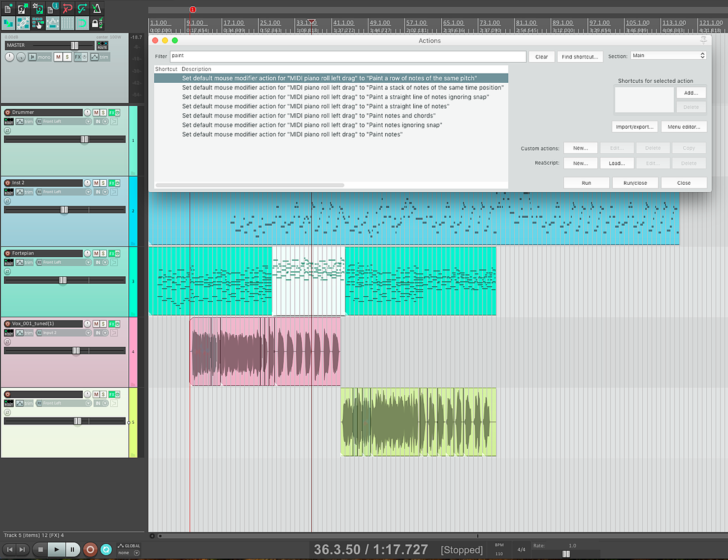Click the Find shortcut... button
The height and width of the screenshot is (560, 728).
pyautogui.click(x=580, y=57)
